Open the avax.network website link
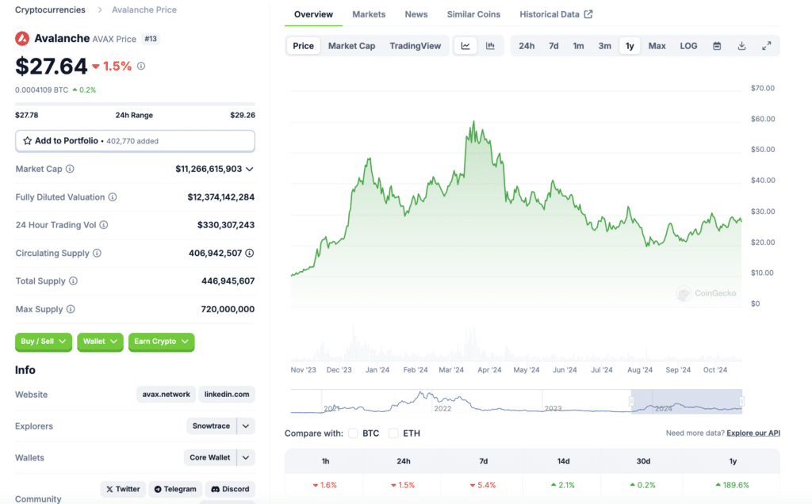The image size is (812, 504). point(167,395)
